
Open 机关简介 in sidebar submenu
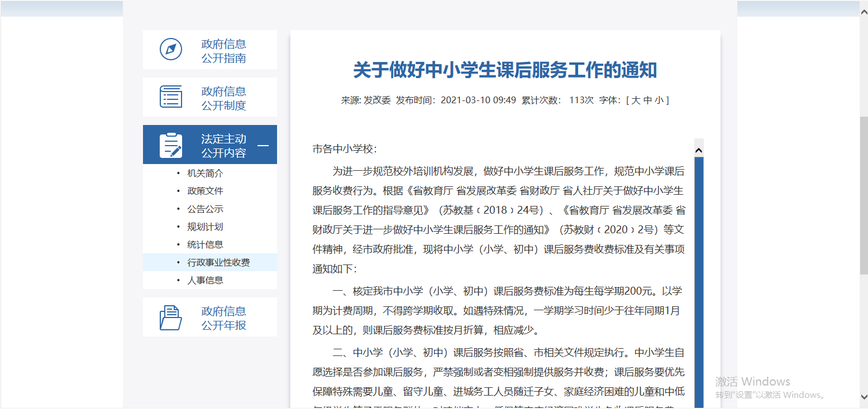pos(205,174)
